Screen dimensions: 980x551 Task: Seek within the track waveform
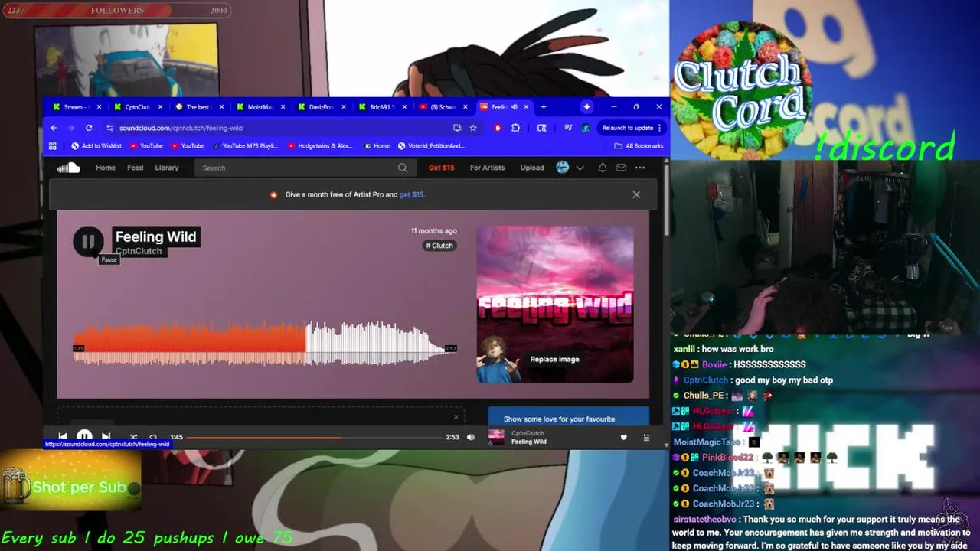pos(265,343)
